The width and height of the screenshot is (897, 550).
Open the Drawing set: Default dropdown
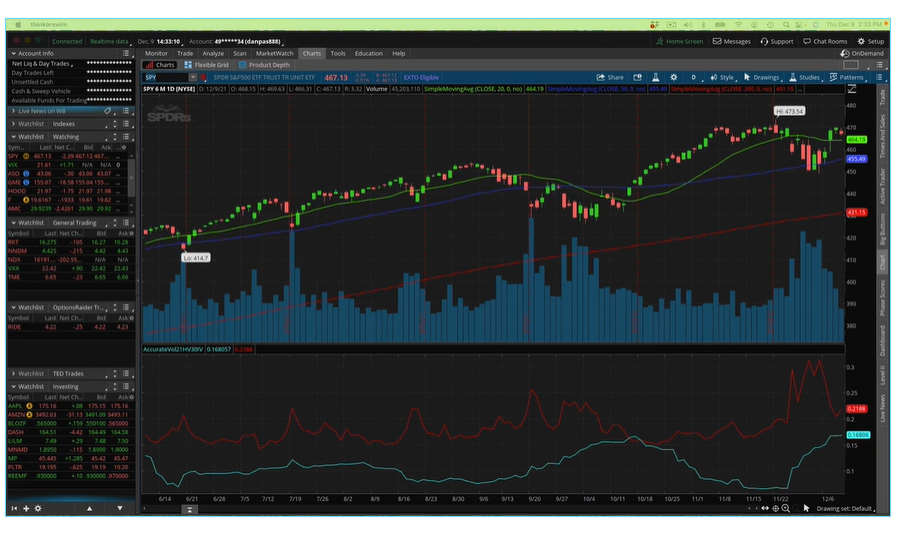pos(846,508)
